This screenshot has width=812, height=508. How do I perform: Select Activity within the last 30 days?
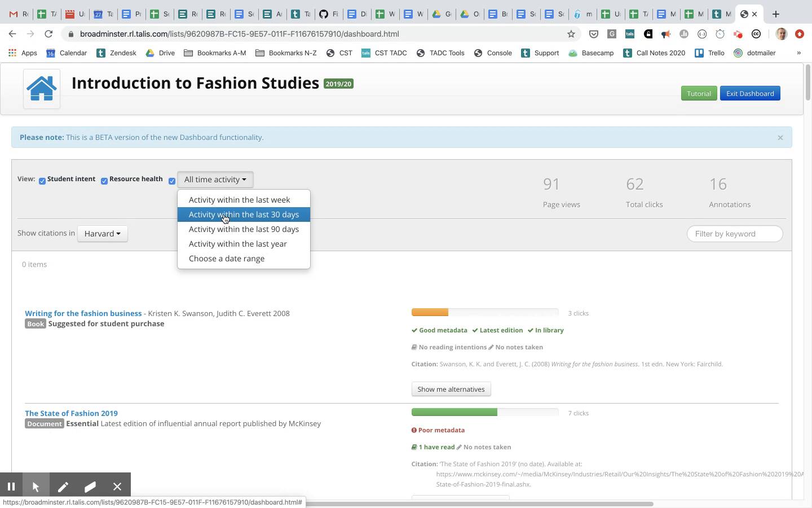click(244, 214)
